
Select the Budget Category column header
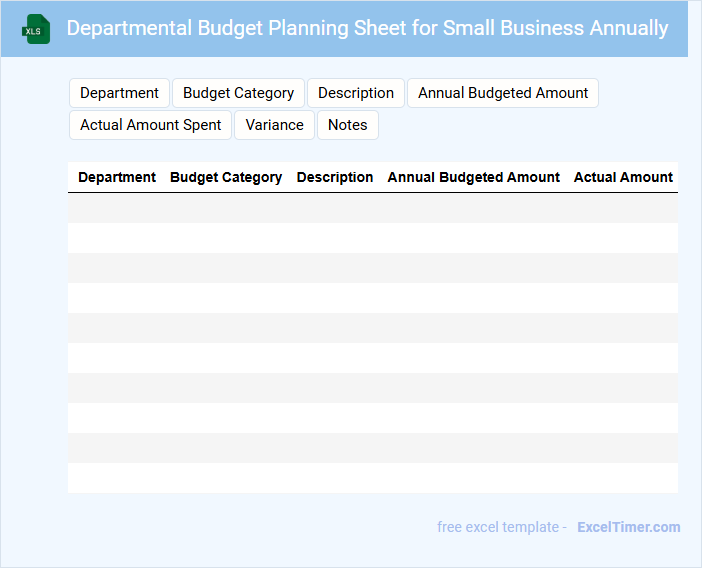tap(226, 177)
